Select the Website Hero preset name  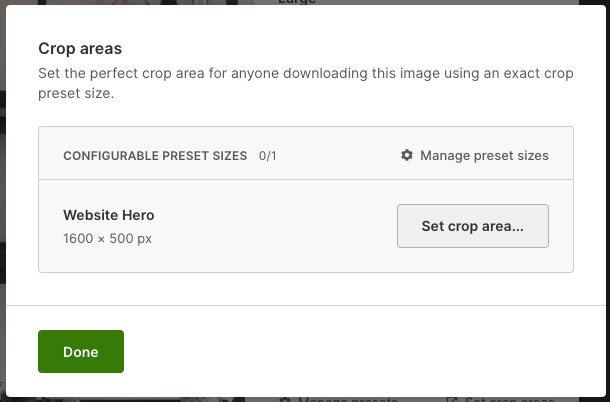pyautogui.click(x=109, y=215)
